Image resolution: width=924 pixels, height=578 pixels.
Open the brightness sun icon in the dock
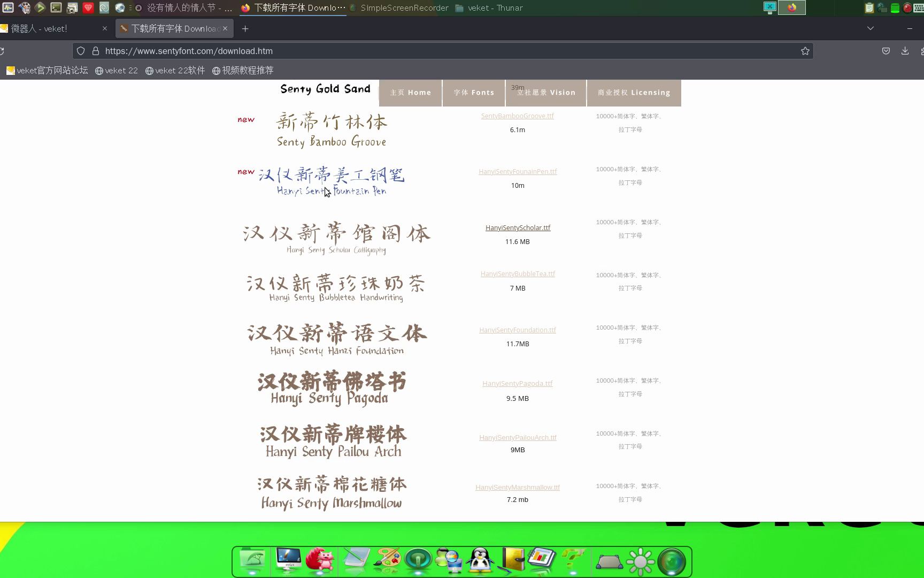pyautogui.click(x=641, y=561)
